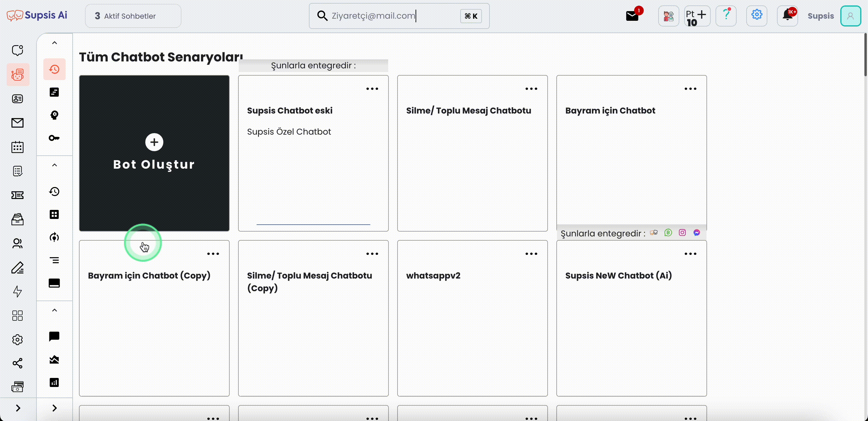Image resolution: width=868 pixels, height=421 pixels.
Task: Click the Instagram integration icon
Action: (x=682, y=232)
